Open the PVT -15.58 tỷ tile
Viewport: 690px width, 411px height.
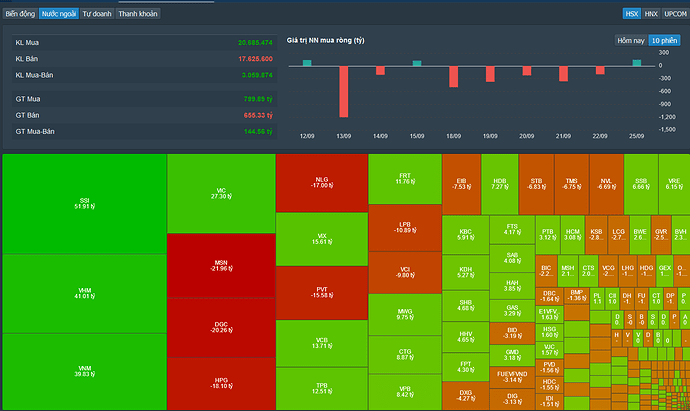[322, 293]
